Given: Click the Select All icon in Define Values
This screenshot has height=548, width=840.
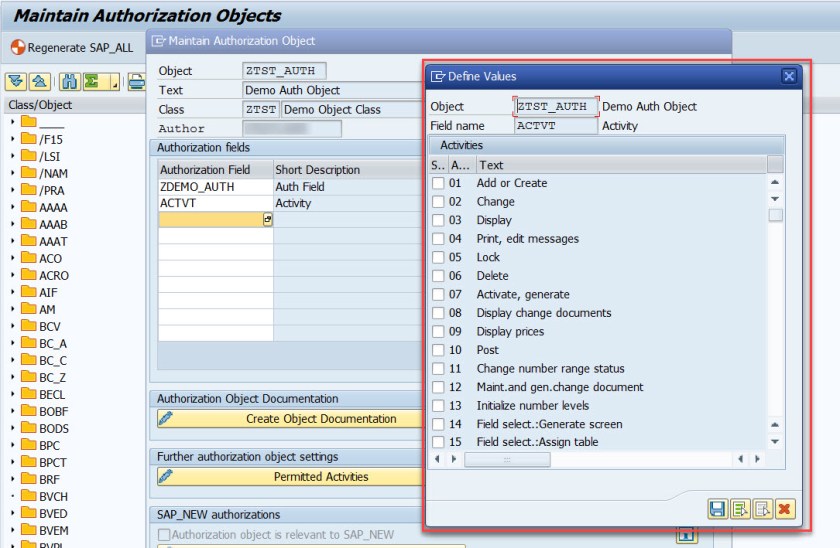Looking at the screenshot, I should tap(740, 508).
